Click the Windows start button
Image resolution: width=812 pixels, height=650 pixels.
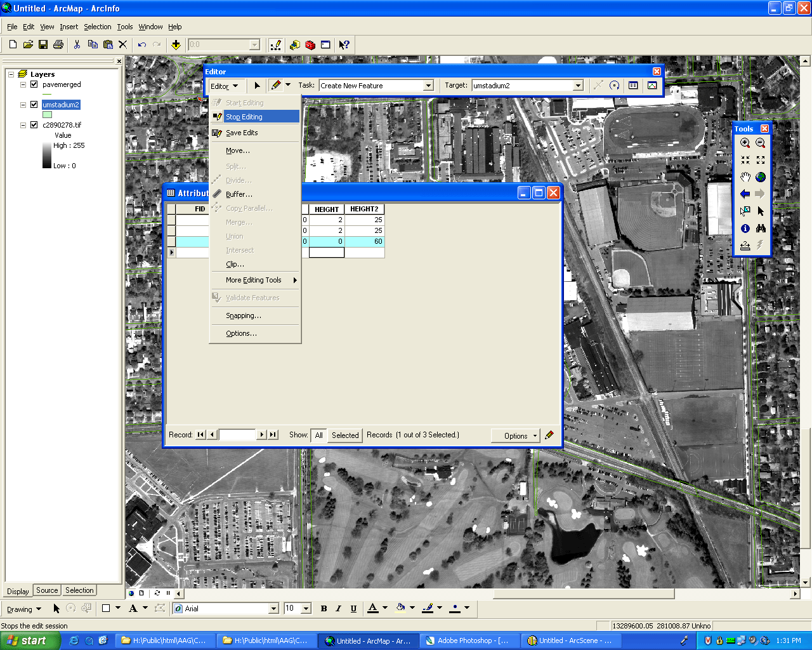coord(30,640)
